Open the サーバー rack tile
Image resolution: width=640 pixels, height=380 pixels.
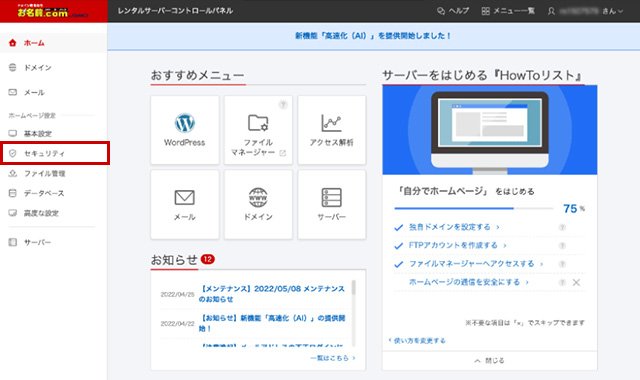(x=331, y=204)
